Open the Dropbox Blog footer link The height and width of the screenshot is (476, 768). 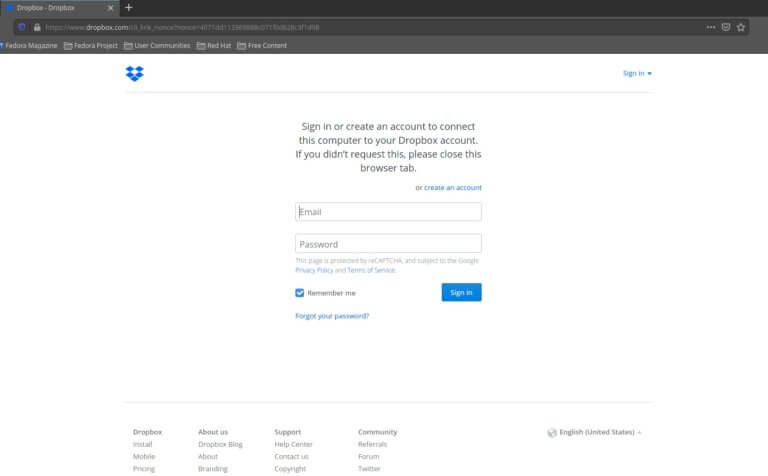[x=220, y=444]
